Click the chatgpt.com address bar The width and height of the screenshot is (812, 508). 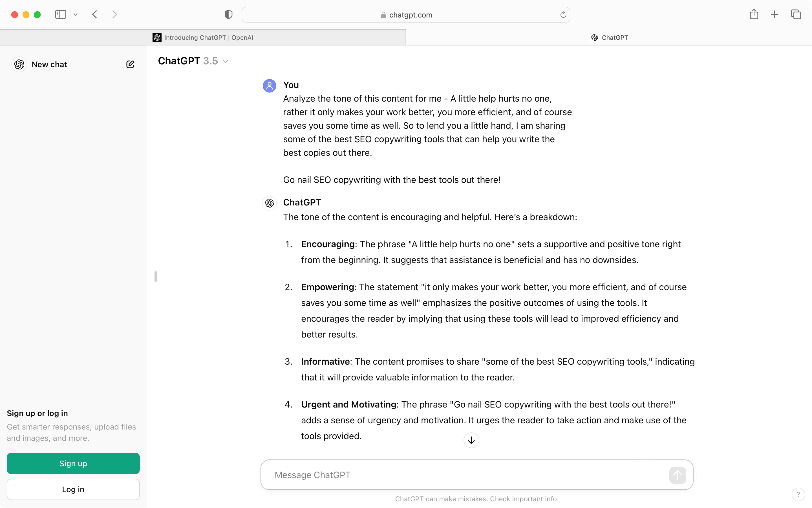click(406, 15)
